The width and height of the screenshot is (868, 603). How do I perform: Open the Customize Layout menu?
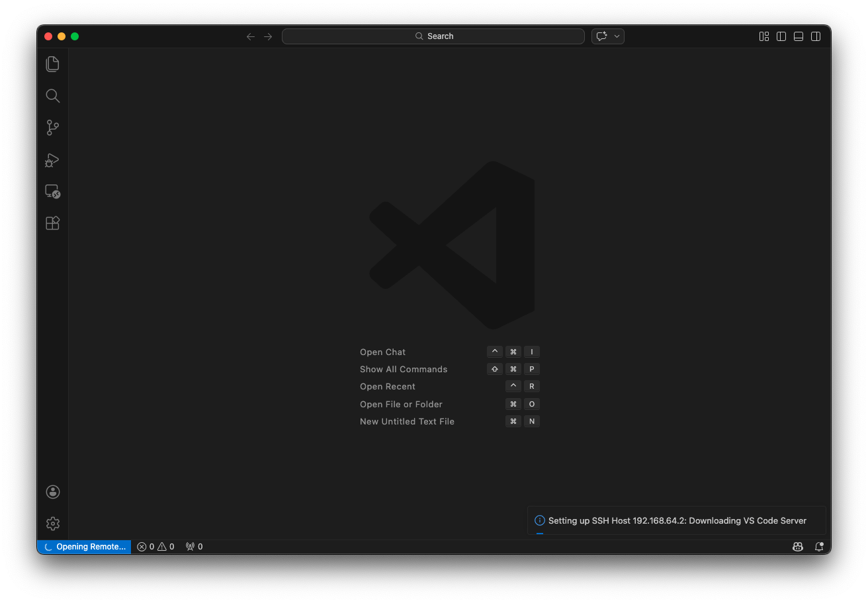(764, 36)
